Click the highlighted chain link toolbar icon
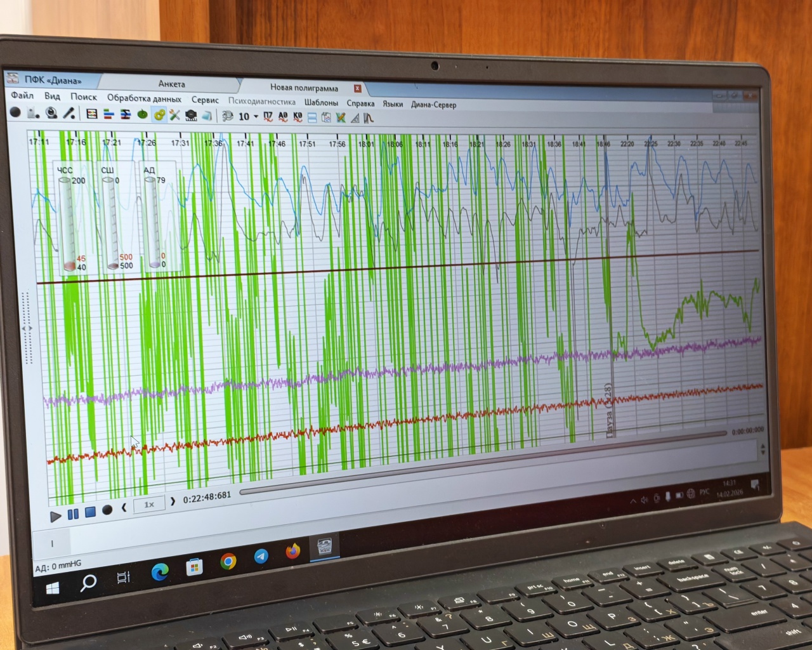 [159, 115]
